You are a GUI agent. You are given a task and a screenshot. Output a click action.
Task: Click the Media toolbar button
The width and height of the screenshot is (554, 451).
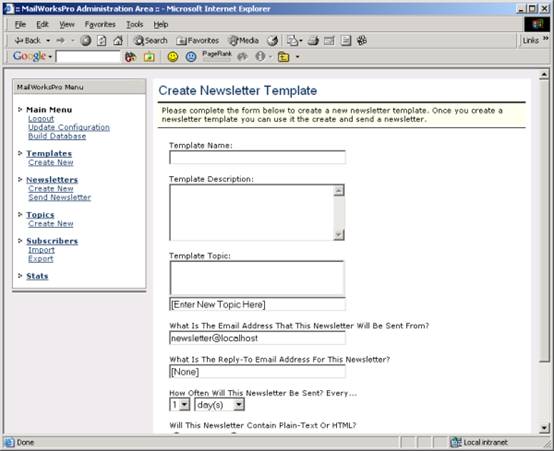click(x=243, y=41)
